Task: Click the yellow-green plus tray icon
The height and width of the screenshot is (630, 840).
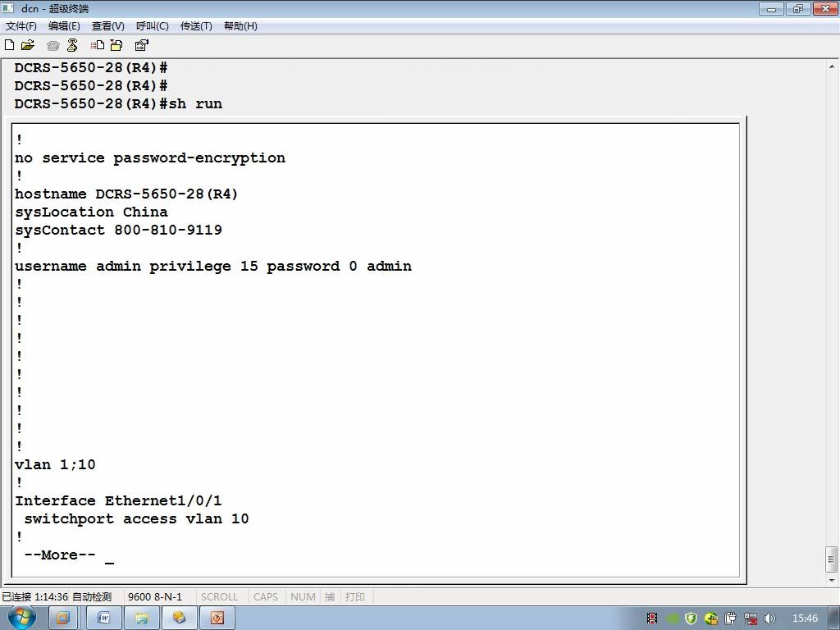Action: [x=711, y=619]
